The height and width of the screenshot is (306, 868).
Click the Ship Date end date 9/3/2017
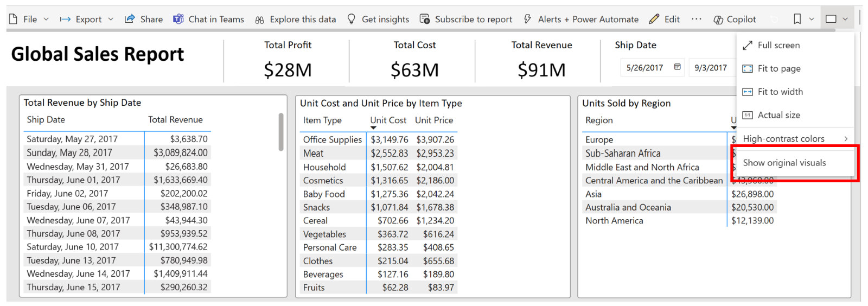711,68
